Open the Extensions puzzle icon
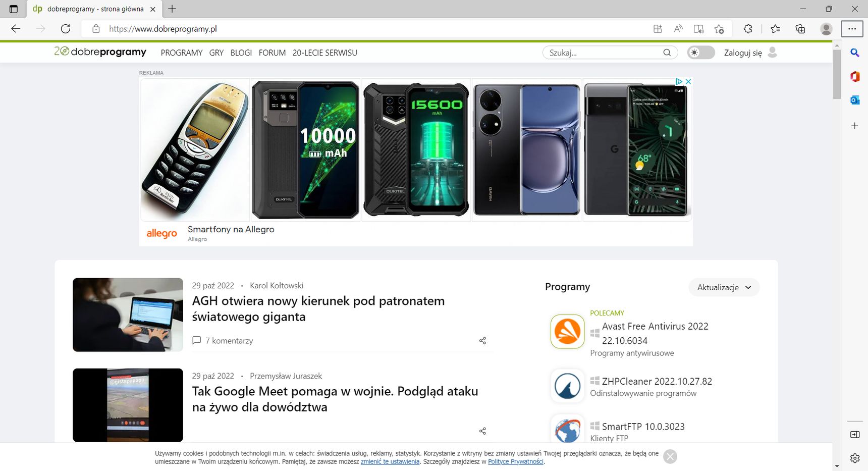The image size is (868, 471). point(748,29)
